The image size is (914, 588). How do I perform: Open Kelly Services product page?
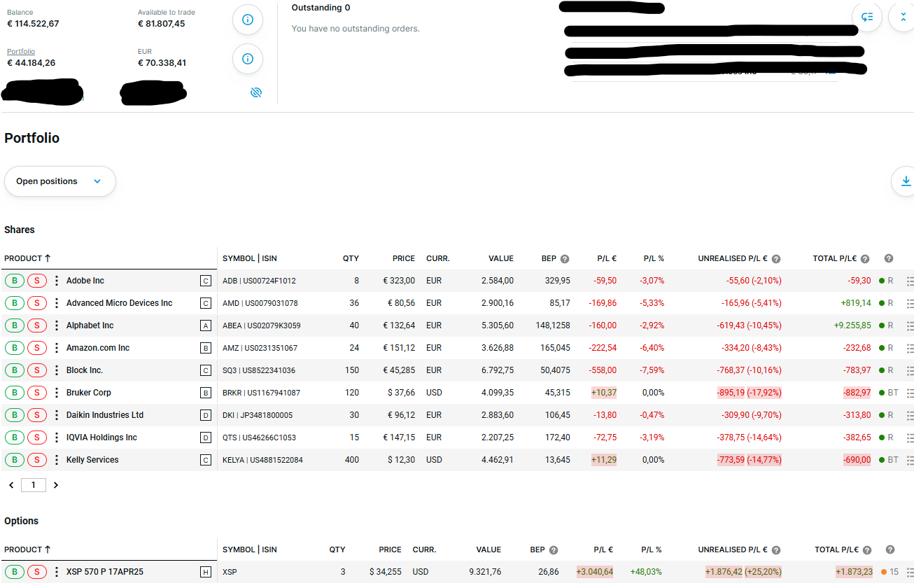92,460
